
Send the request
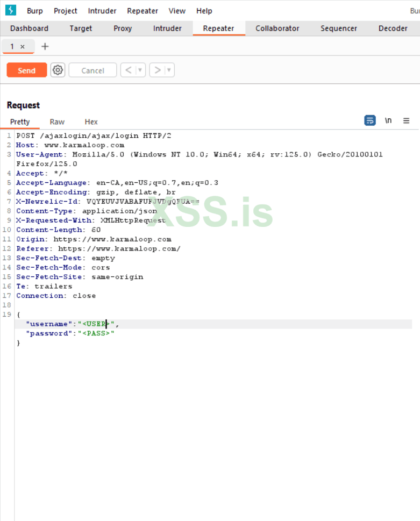pyautogui.click(x=26, y=70)
